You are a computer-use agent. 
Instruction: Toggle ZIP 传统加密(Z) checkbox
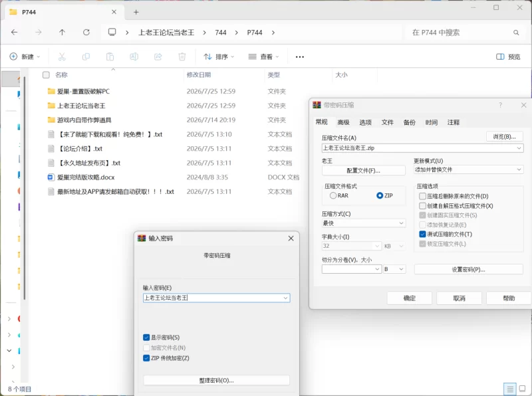[x=146, y=358]
